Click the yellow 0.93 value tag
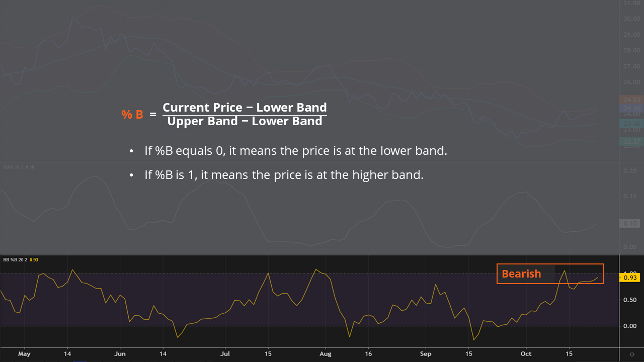 [630, 278]
